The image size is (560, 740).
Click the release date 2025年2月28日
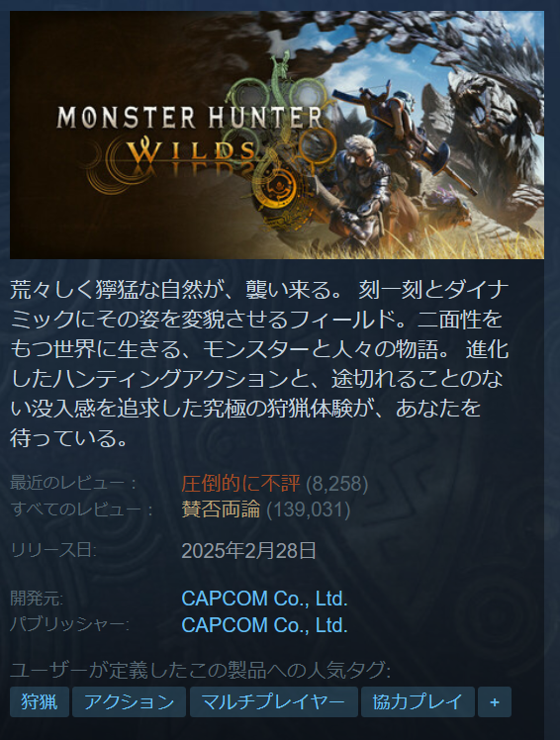tap(249, 550)
